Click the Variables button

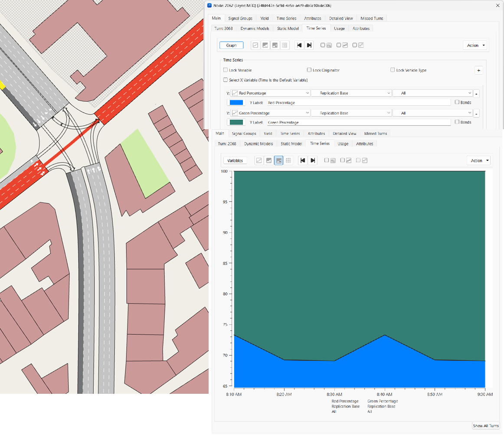[235, 160]
